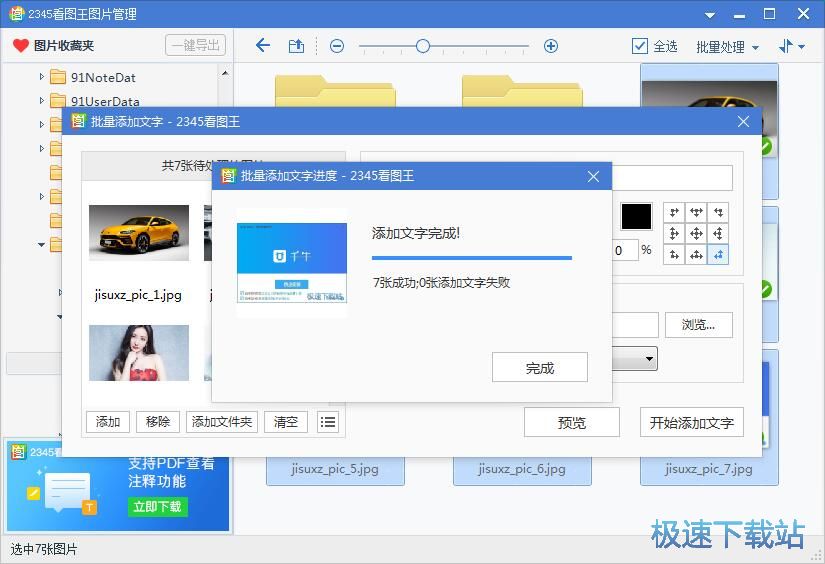Set text position to top-right

718,213
